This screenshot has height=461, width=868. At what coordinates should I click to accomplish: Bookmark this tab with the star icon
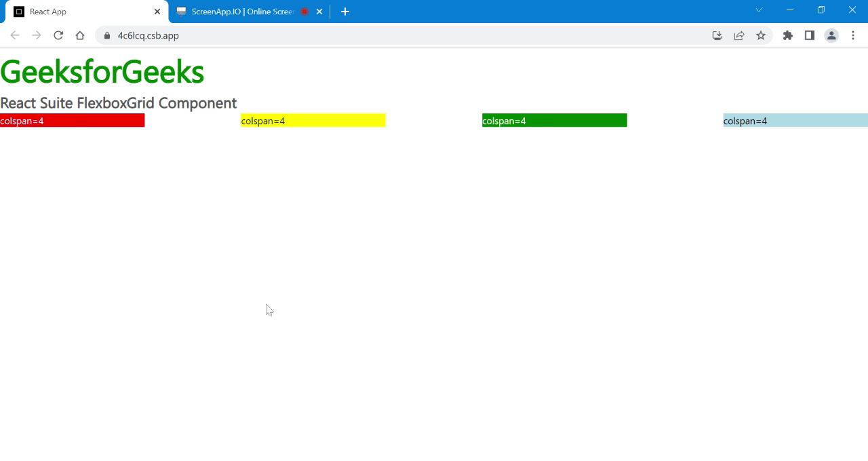click(761, 35)
